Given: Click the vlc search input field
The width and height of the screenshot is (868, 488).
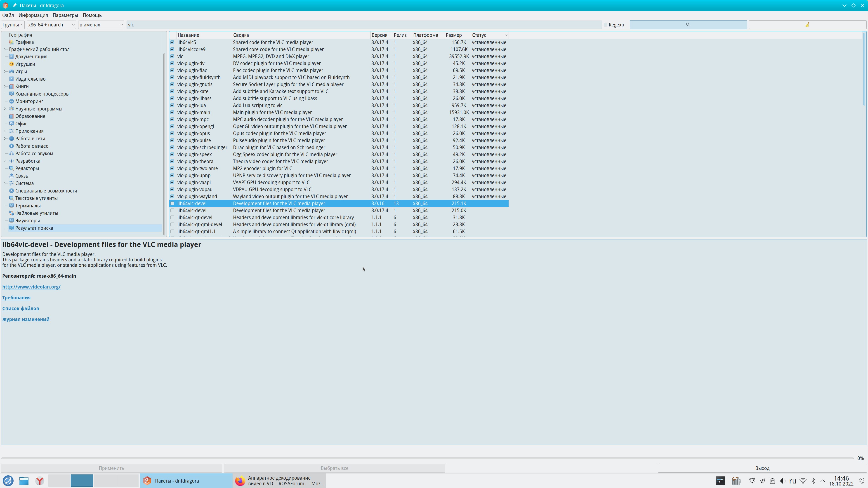Looking at the screenshot, I should (x=364, y=25).
